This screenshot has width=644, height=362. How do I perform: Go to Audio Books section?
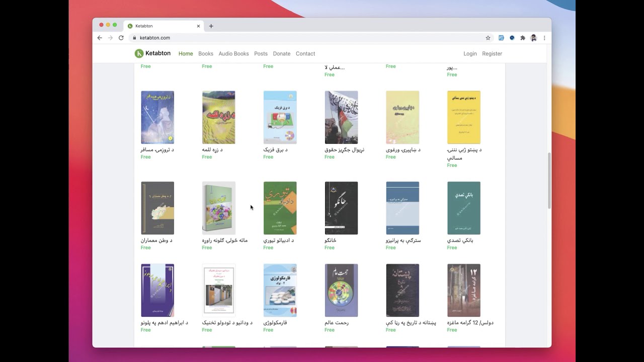pyautogui.click(x=233, y=54)
